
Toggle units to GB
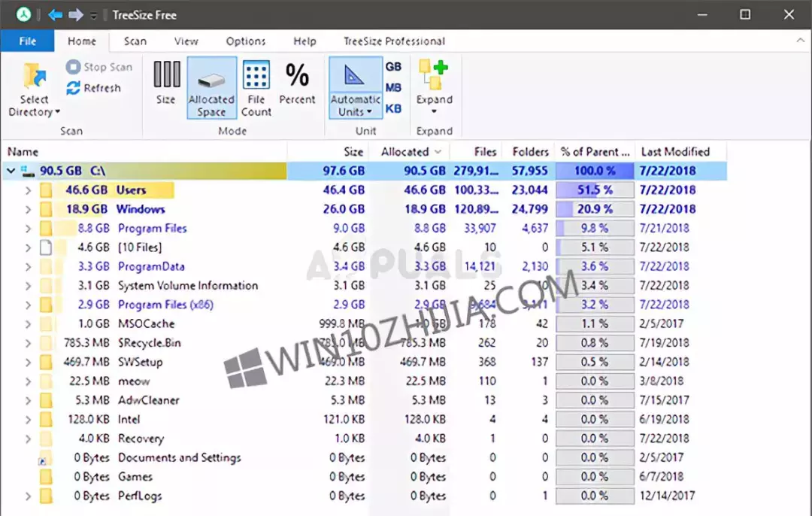click(x=393, y=66)
